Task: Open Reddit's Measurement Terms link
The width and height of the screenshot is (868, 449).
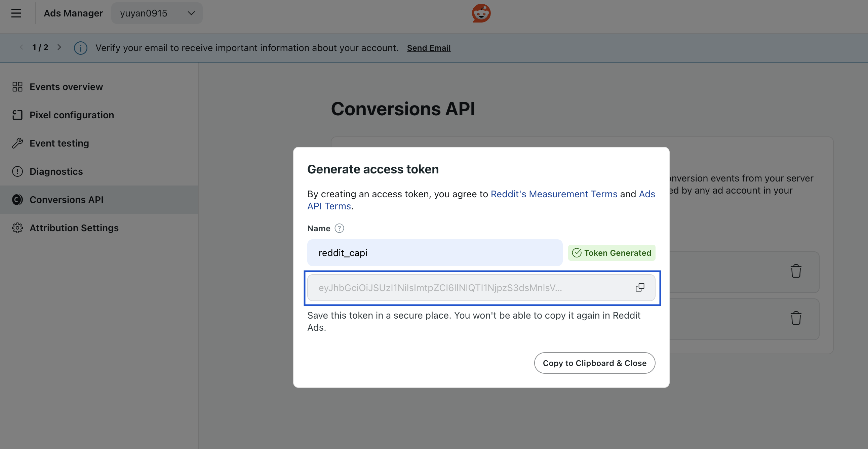Action: [x=554, y=194]
